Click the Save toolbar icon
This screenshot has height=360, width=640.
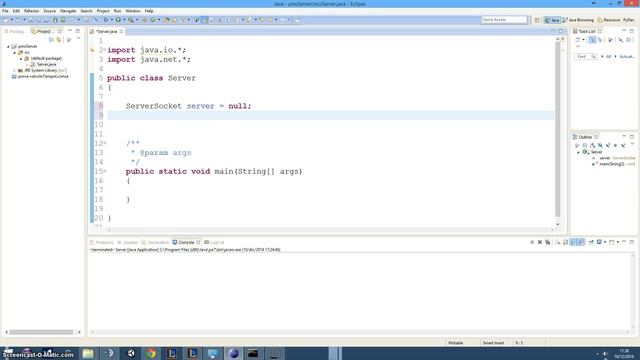coord(31,20)
